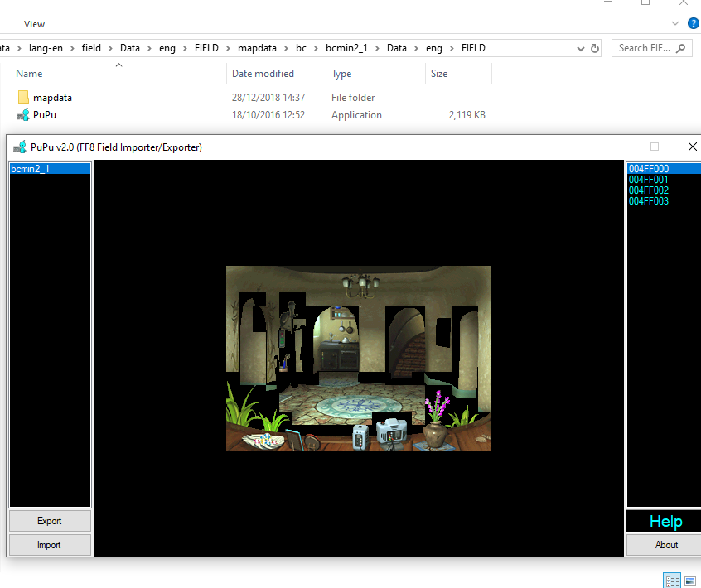Open address bar history dropdown

(580, 48)
